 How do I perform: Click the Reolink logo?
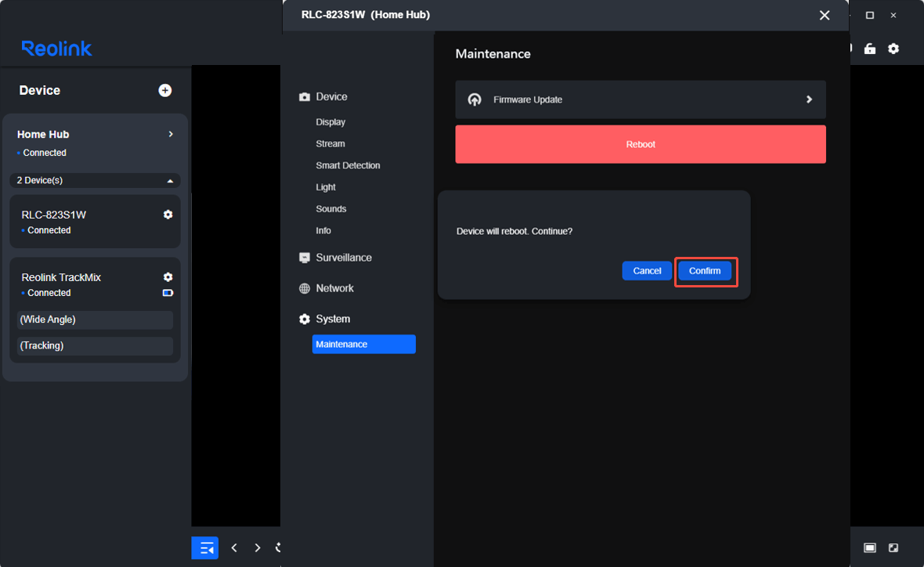coord(56,49)
